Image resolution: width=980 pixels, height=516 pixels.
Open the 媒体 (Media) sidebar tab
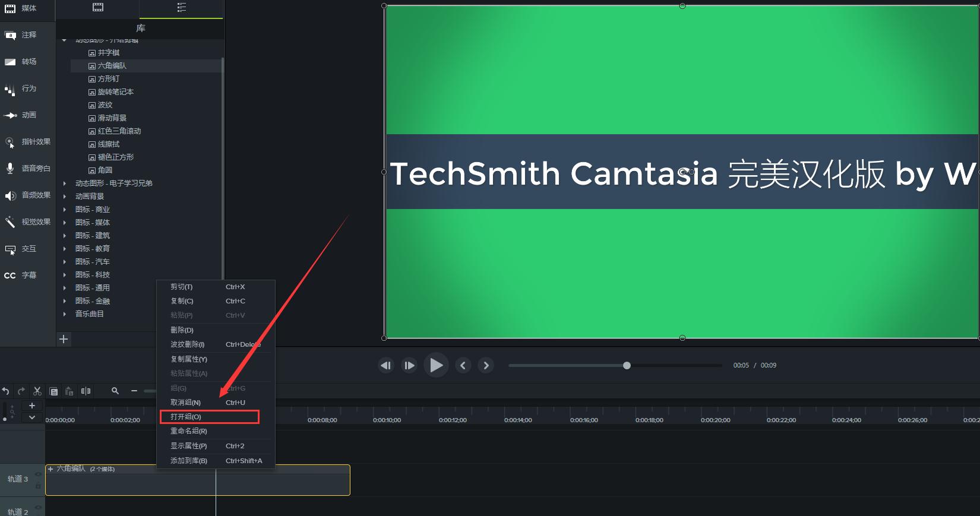point(21,8)
